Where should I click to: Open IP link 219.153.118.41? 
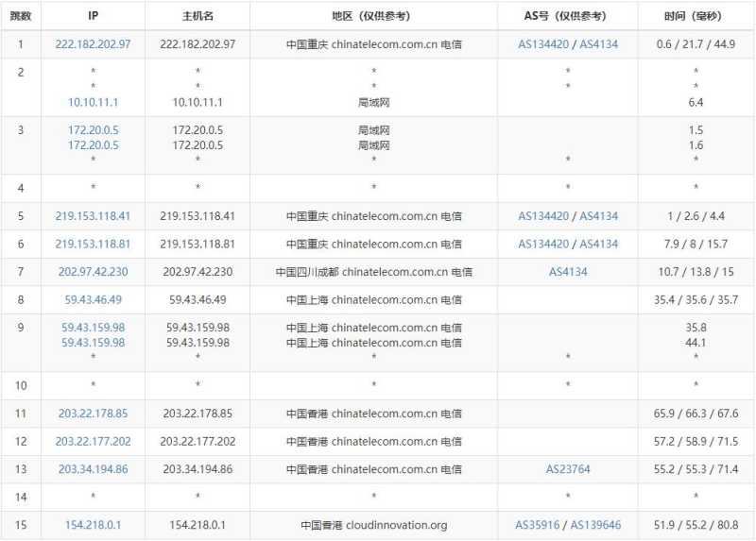[93, 216]
